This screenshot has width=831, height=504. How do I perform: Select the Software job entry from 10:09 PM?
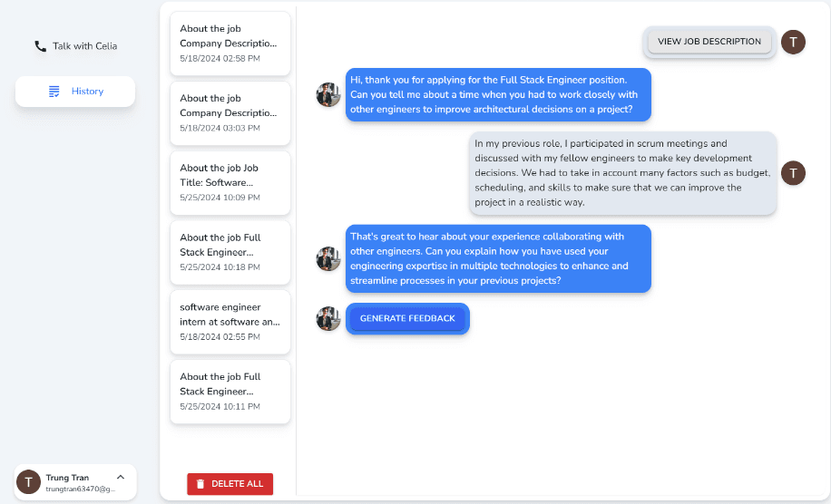pos(230,182)
